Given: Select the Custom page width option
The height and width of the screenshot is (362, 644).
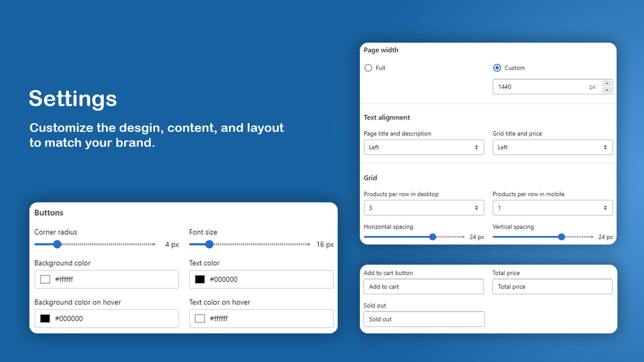Looking at the screenshot, I should coord(497,67).
